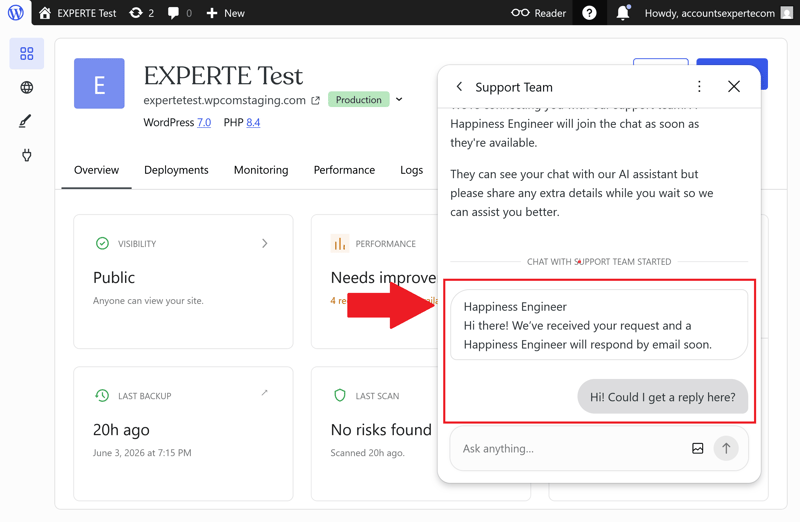Switch to the Overview tab
Screen dimensions: 800x522
coord(96,170)
